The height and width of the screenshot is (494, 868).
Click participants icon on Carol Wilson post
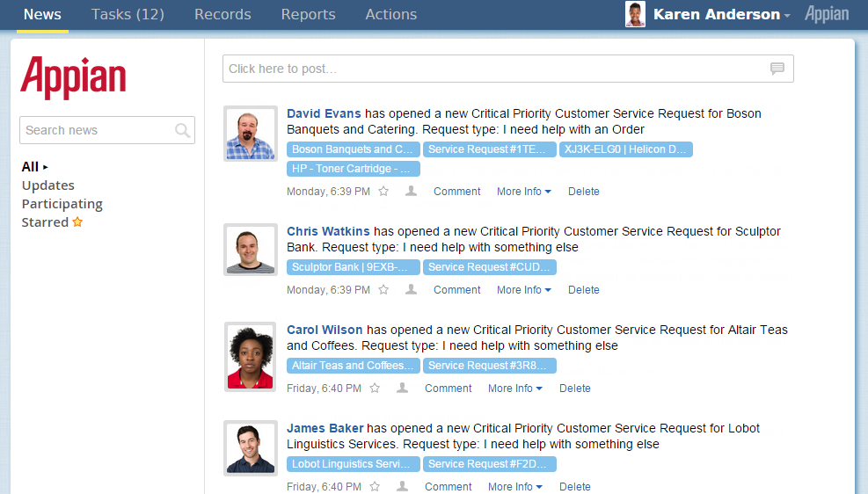[403, 388]
